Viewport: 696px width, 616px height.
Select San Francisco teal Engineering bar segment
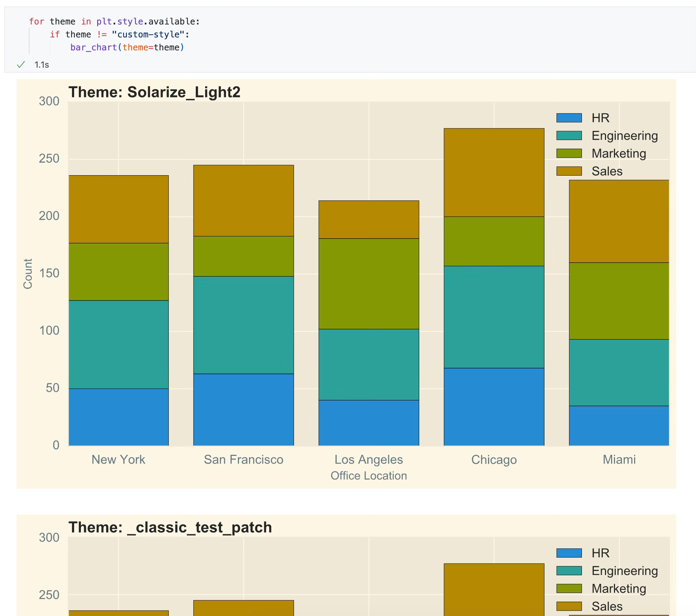point(243,325)
